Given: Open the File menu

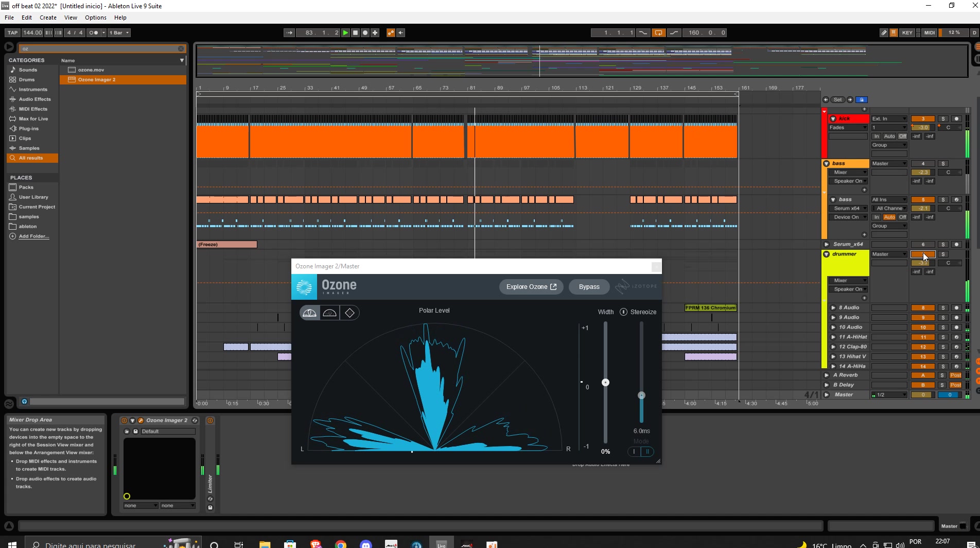Looking at the screenshot, I should point(9,18).
